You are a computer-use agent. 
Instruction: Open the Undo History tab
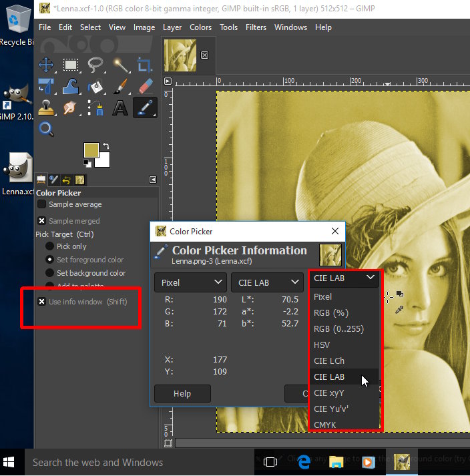(67, 180)
